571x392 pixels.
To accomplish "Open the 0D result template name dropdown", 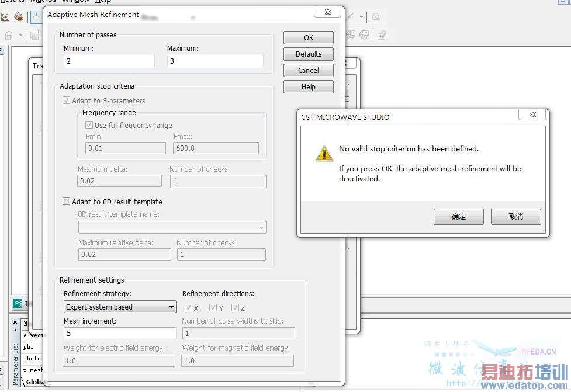I will click(172, 227).
